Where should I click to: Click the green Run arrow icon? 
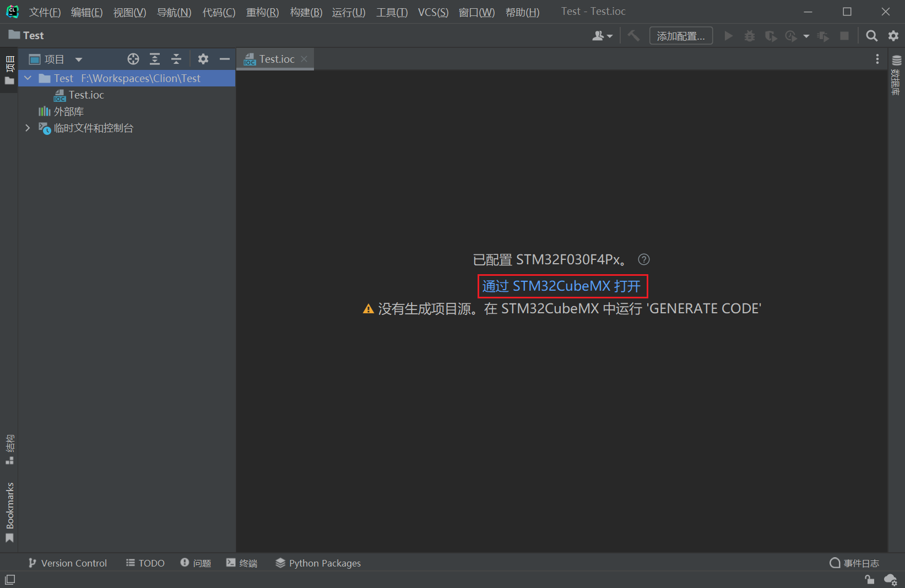click(729, 36)
